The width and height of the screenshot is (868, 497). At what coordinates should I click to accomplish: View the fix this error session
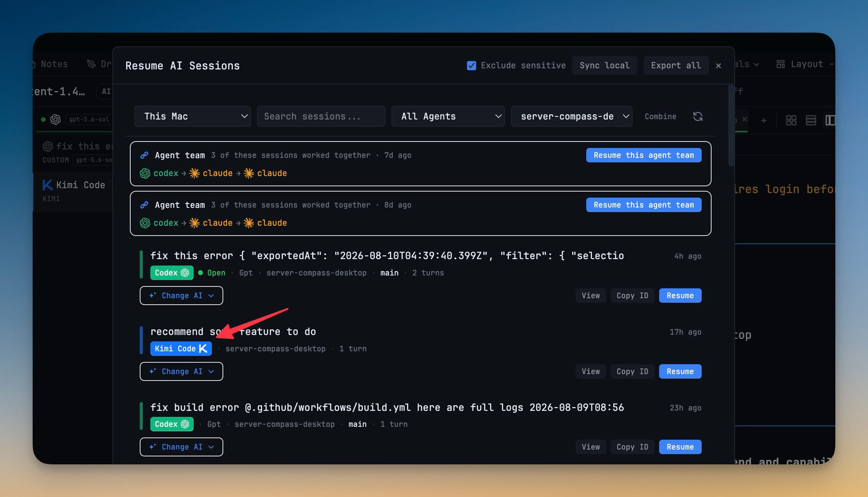point(590,296)
